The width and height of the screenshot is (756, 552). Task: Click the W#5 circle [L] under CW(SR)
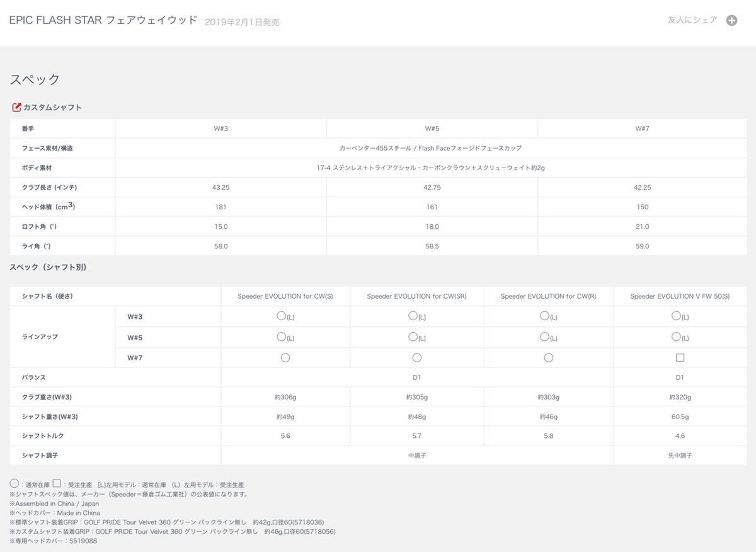click(x=416, y=337)
